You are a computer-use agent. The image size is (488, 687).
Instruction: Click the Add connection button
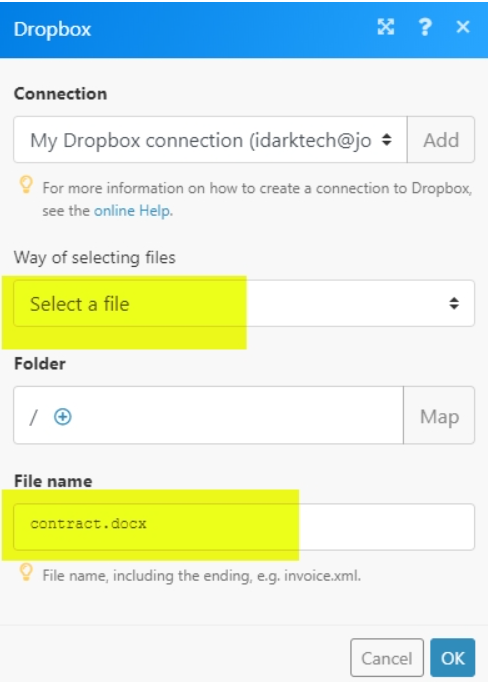pyautogui.click(x=441, y=140)
